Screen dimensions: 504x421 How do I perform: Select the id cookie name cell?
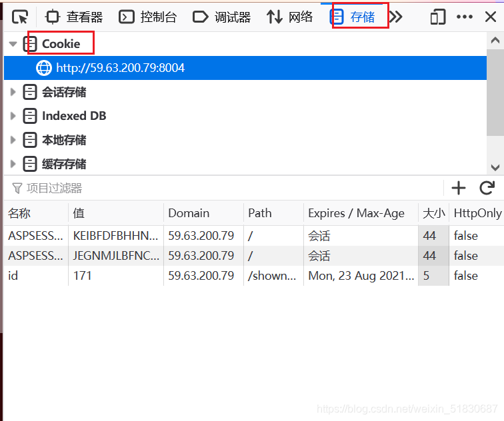[36, 276]
